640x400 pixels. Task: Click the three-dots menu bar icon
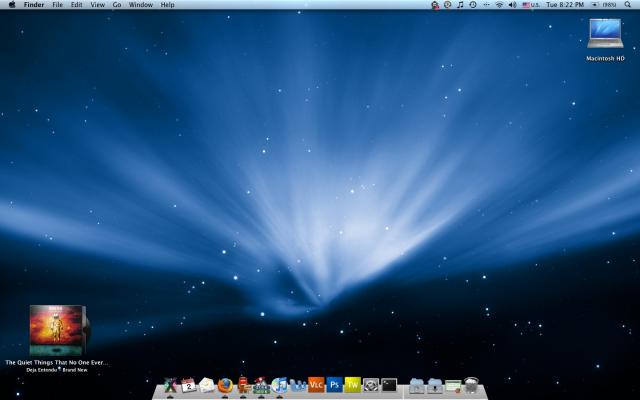(486, 5)
